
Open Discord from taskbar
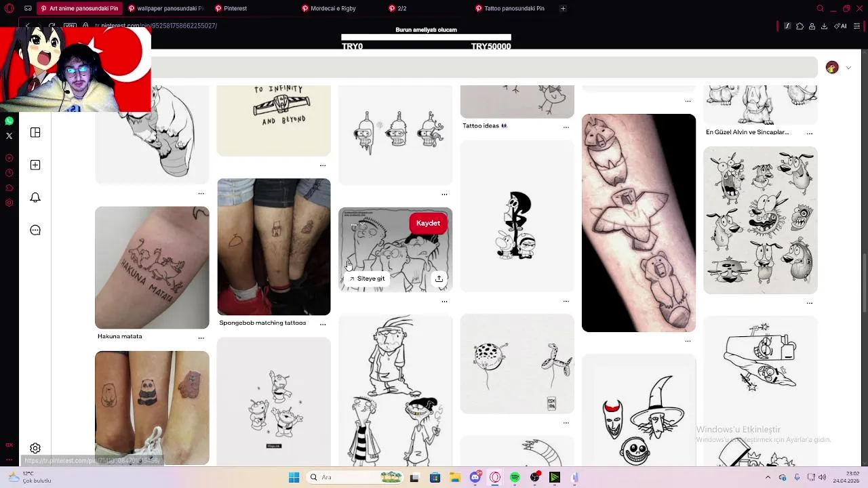pyautogui.click(x=475, y=478)
